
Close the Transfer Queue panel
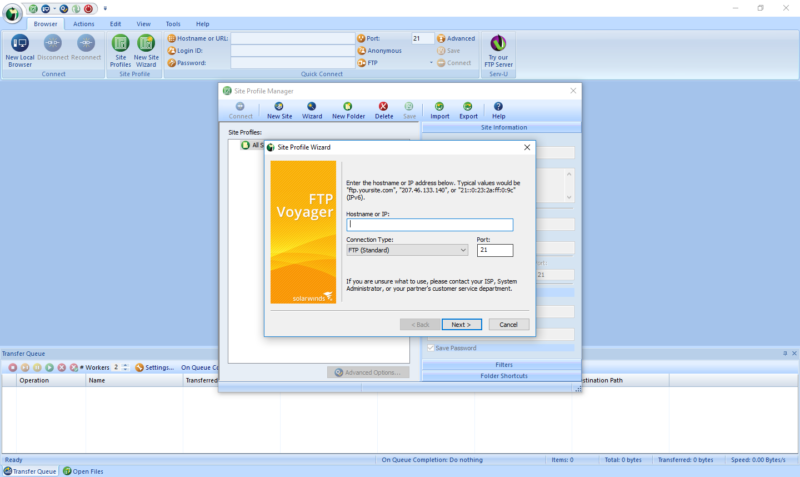click(x=794, y=353)
